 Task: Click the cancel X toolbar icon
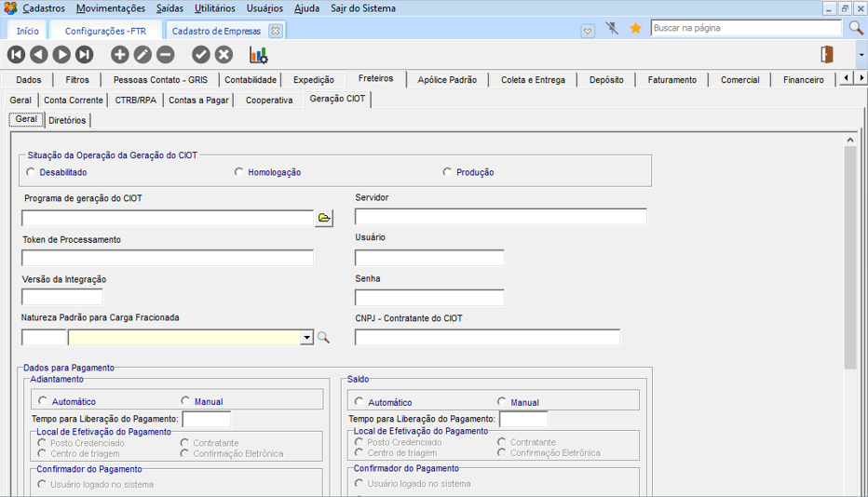224,55
